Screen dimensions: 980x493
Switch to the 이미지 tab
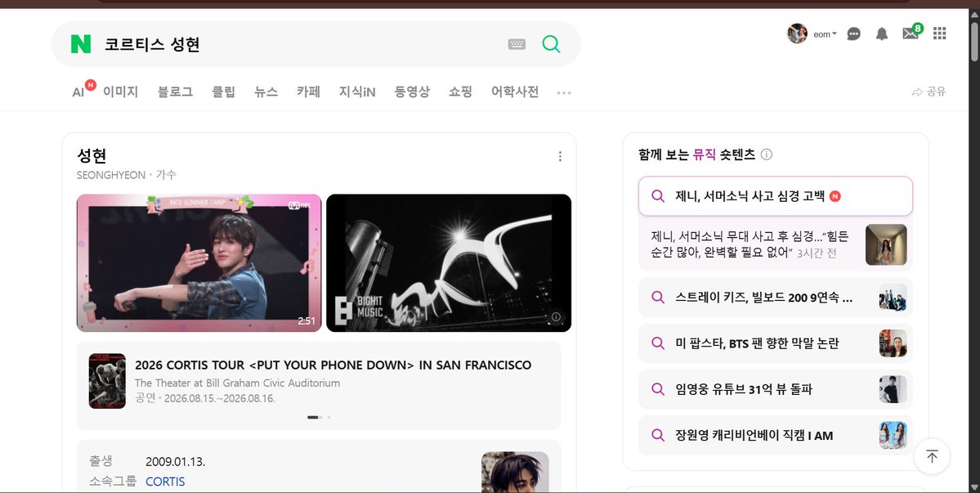(121, 92)
